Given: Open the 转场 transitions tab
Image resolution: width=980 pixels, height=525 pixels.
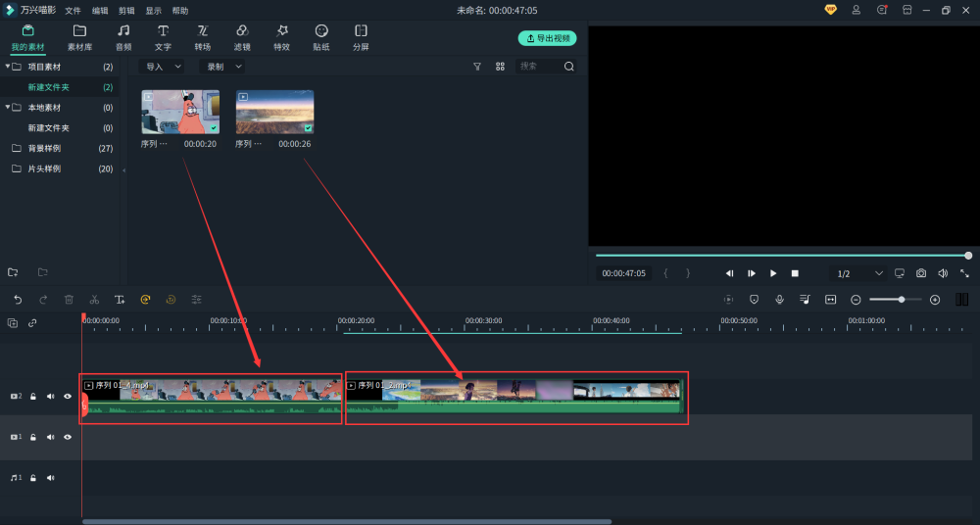Looking at the screenshot, I should point(203,38).
